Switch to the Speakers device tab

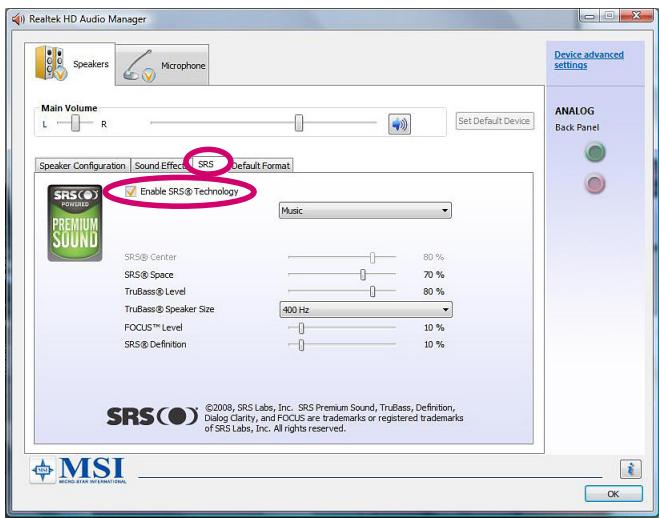70,64
